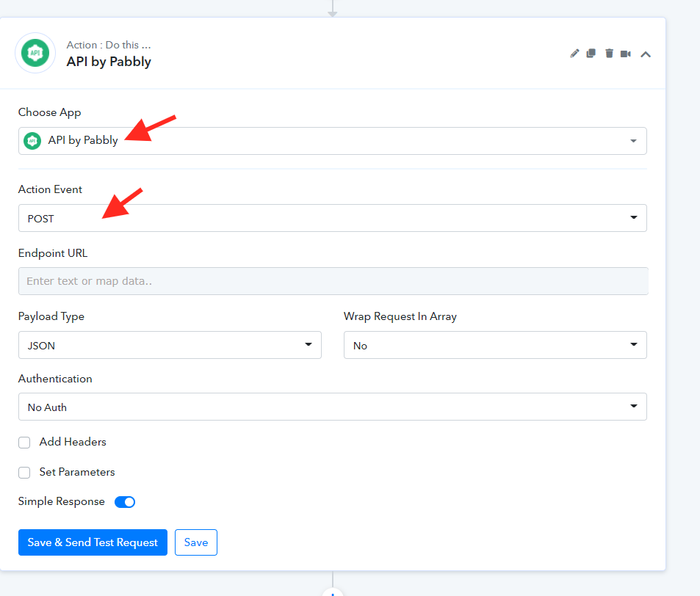Click the add step plus icon below
This screenshot has height=596, width=700.
(x=333, y=592)
